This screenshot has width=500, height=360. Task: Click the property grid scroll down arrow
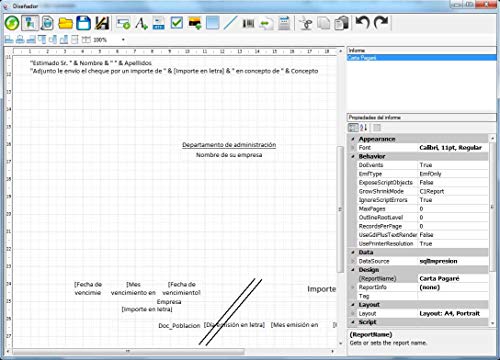[x=492, y=323]
